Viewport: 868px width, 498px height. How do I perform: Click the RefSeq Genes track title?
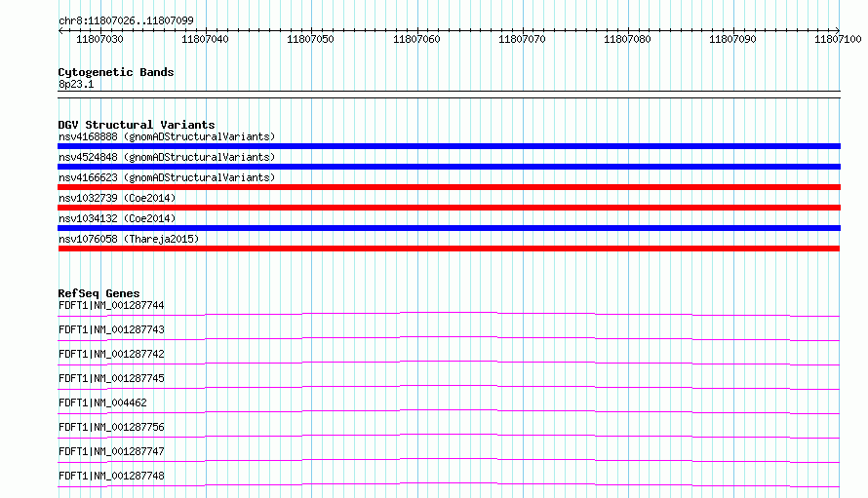pos(99,293)
